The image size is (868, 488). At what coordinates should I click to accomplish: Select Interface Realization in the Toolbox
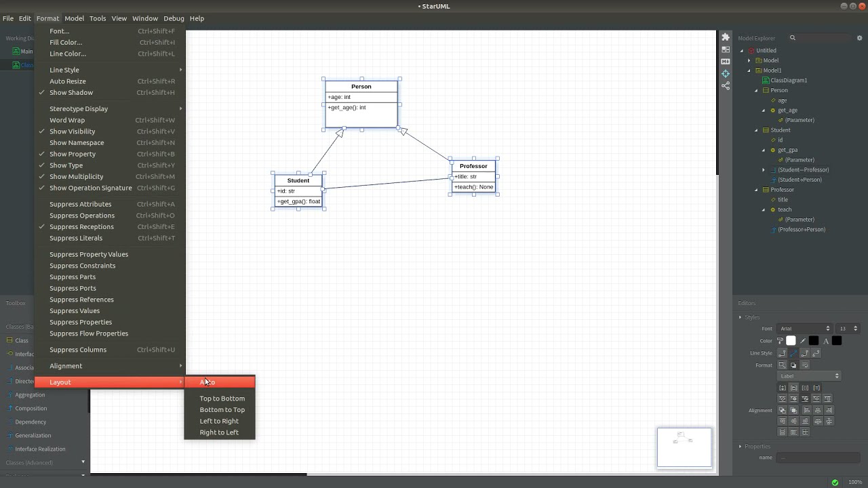click(x=40, y=449)
